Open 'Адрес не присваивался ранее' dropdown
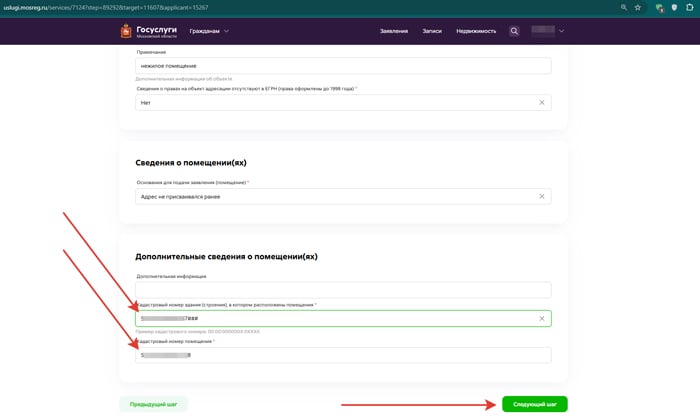This screenshot has height=420, width=700. (343, 196)
